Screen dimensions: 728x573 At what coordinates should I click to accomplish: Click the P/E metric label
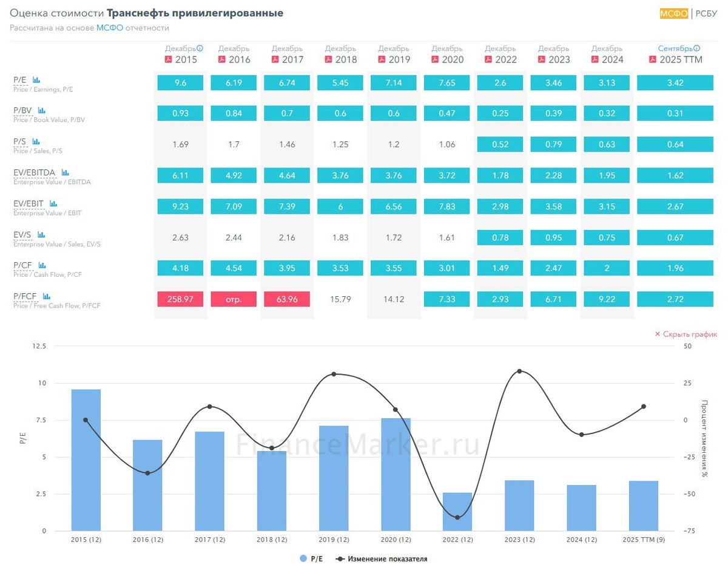point(21,80)
